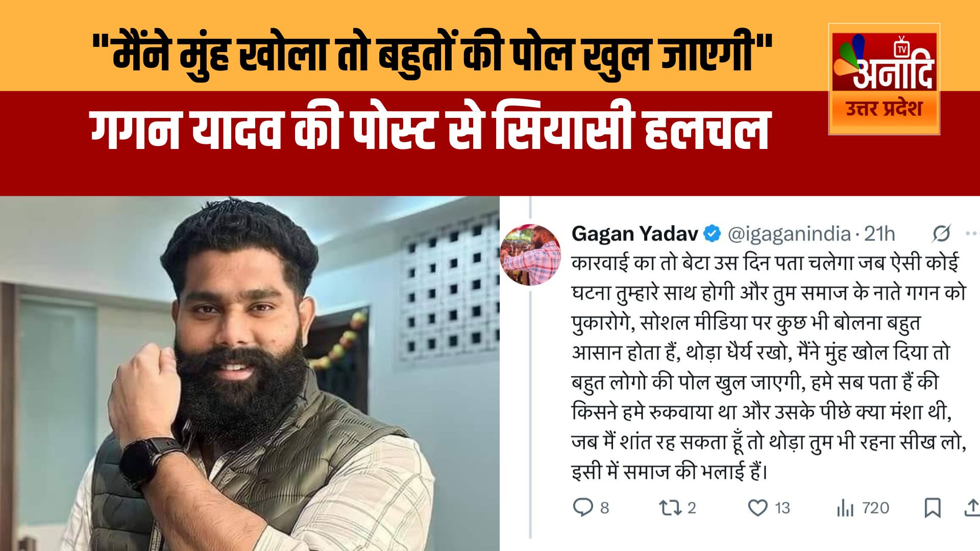Viewport: 980px width, 551px height.
Task: Repost the tweet with the retweet icon
Action: [669, 508]
